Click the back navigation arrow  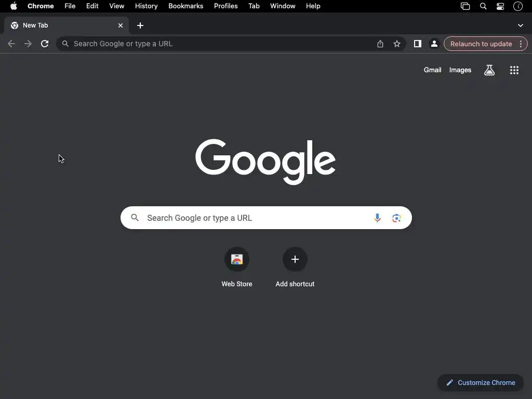tap(11, 44)
